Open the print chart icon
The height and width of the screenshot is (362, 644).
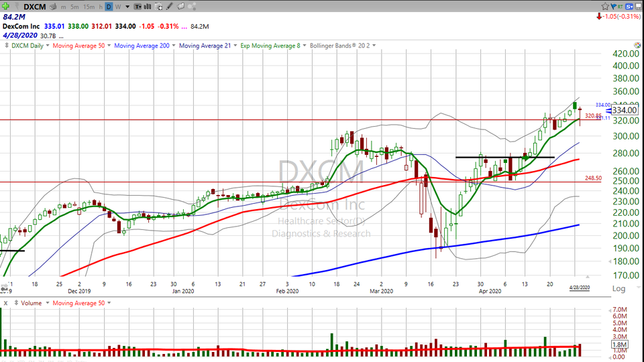53,7
